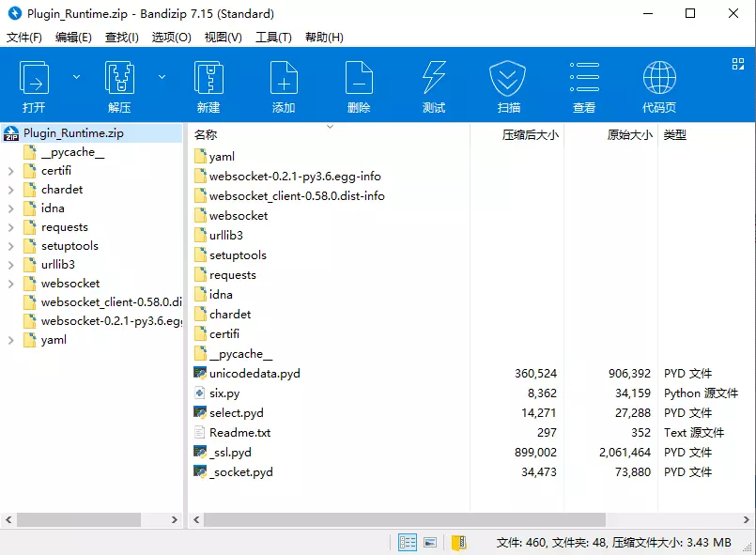
Task: Click the Delete (删除) toolbar icon
Action: [359, 86]
